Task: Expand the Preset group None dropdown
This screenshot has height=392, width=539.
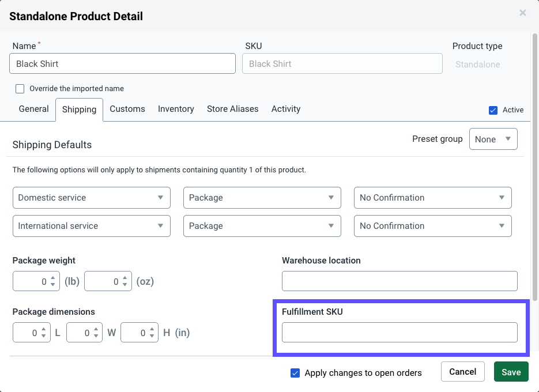Action: pyautogui.click(x=493, y=139)
